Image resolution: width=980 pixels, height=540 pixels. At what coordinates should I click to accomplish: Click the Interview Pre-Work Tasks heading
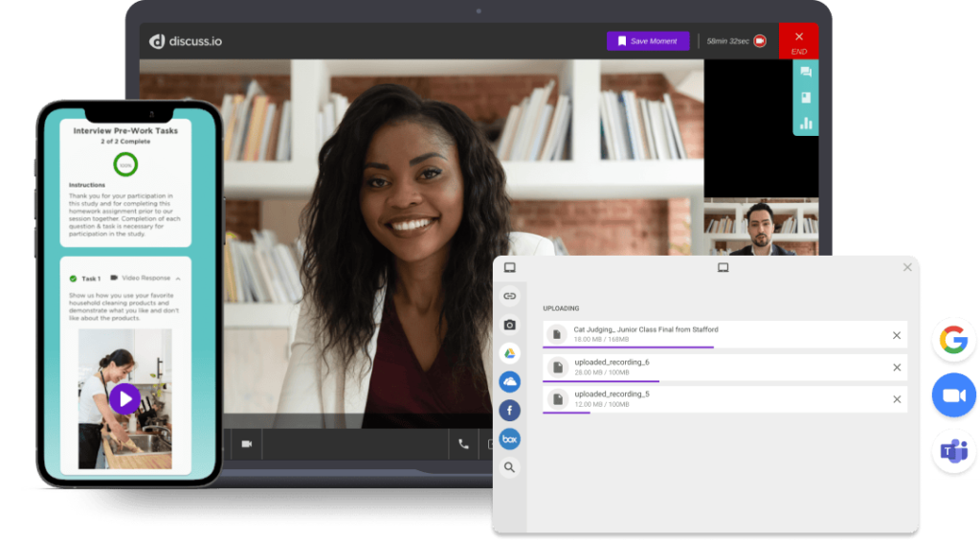pos(125,130)
